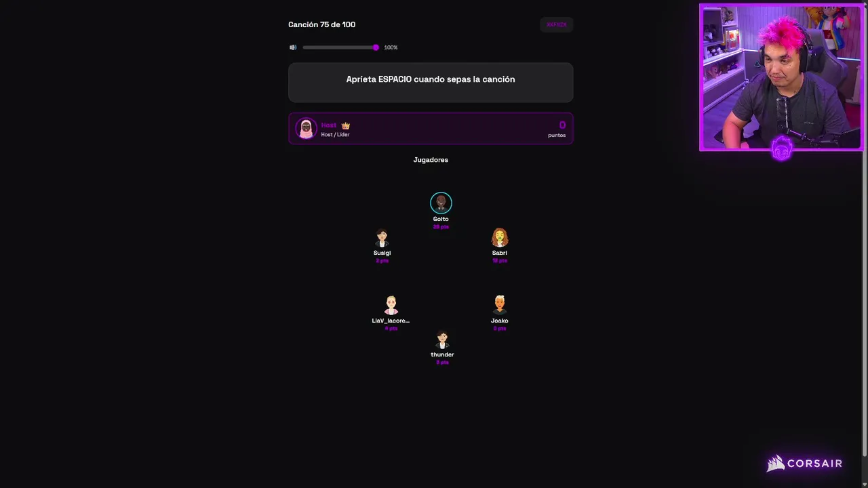
Task: Select thunder's player avatar
Action: click(x=442, y=340)
